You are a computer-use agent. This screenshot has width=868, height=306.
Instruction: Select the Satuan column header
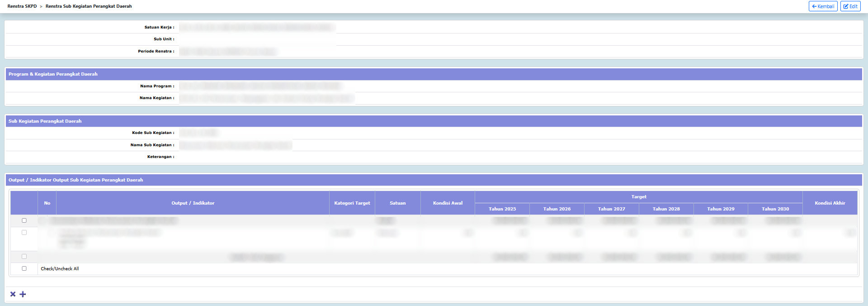point(397,203)
